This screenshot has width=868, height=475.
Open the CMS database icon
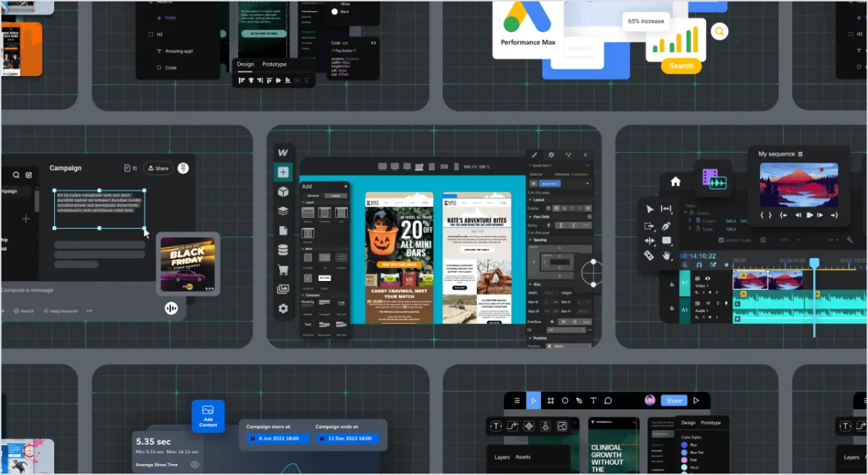tap(283, 250)
